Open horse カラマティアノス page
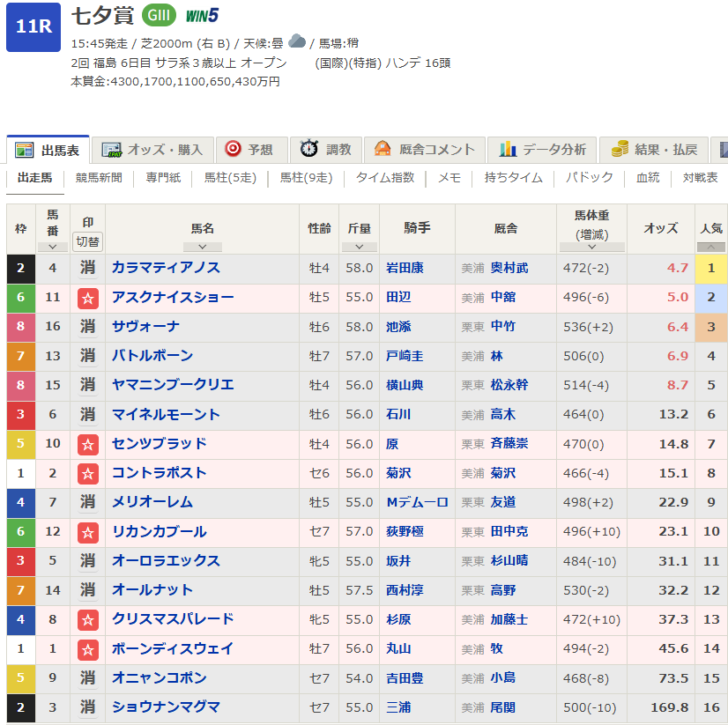Image resolution: width=728 pixels, height=725 pixels. (166, 268)
